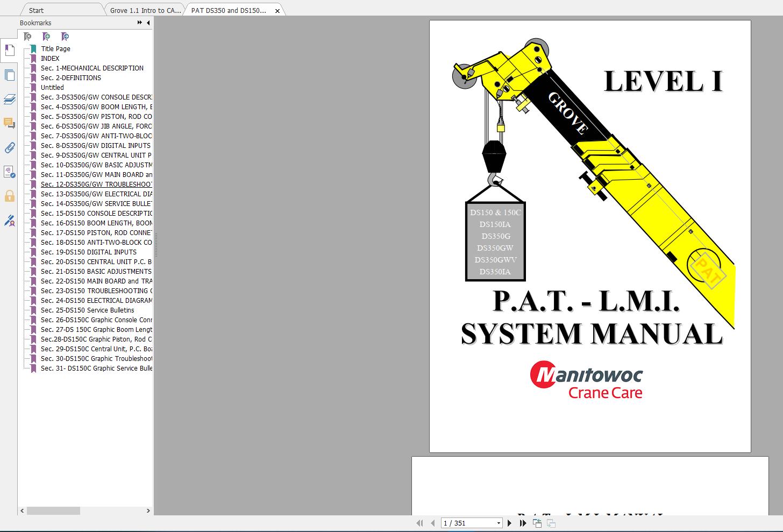Jump to the last page
783x532 pixels.
(522, 523)
